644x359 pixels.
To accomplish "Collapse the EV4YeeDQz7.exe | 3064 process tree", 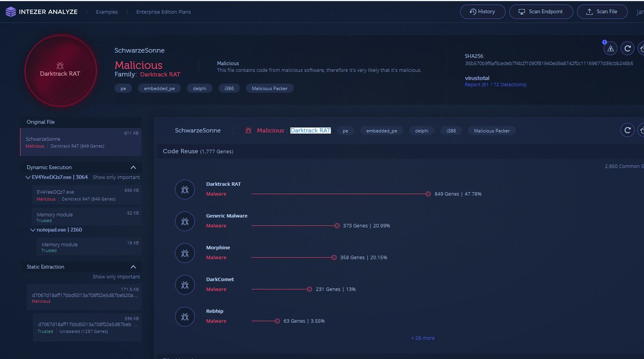I will coord(27,177).
